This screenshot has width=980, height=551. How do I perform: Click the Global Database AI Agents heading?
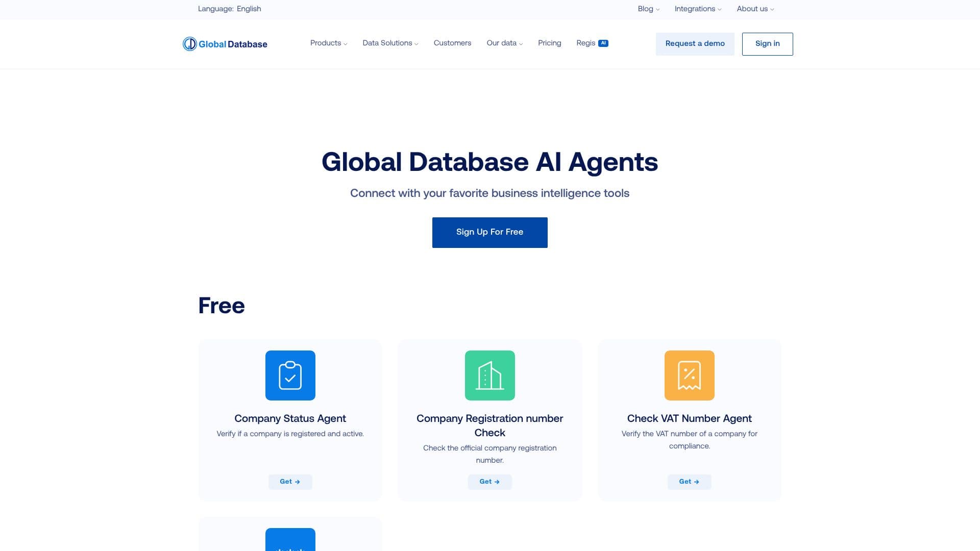pos(490,162)
